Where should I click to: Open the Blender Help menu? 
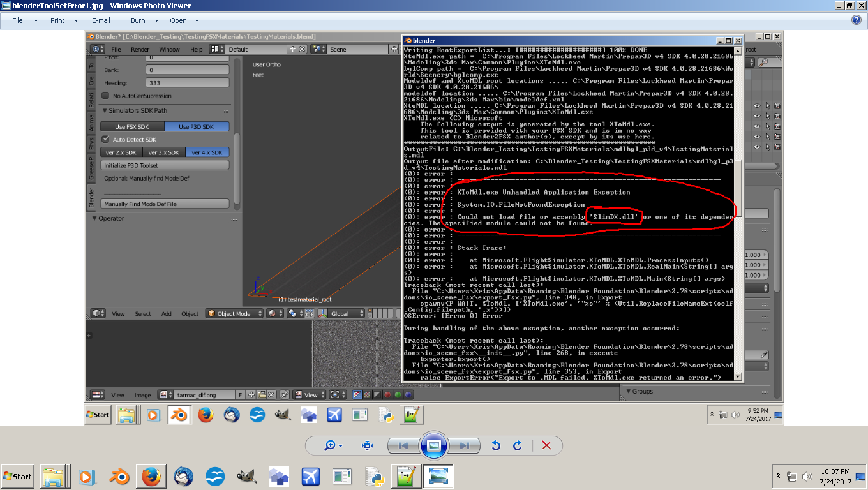click(x=196, y=49)
